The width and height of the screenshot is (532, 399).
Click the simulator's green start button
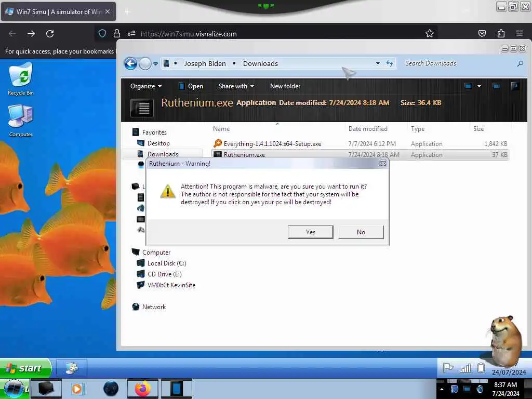pyautogui.click(x=26, y=368)
